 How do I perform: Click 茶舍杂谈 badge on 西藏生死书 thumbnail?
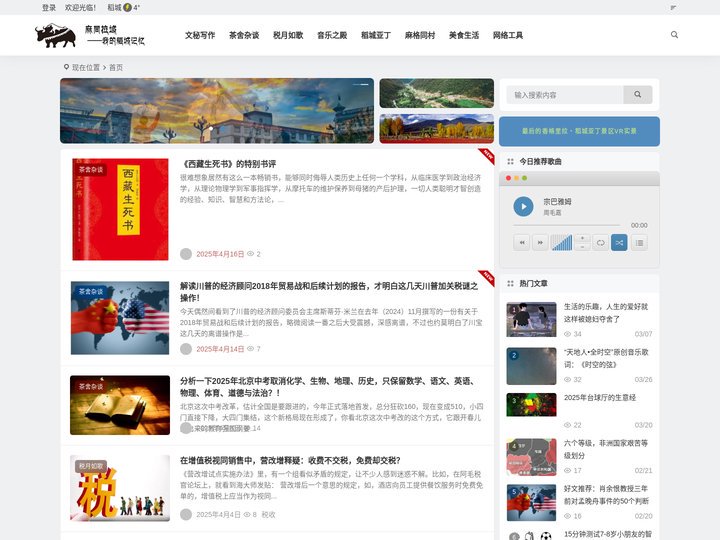91,169
